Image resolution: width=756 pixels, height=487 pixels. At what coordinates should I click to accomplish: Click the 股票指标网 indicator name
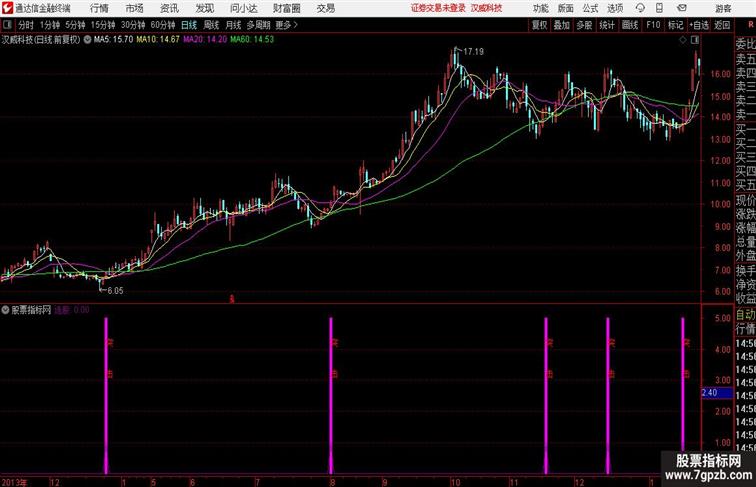(x=31, y=310)
